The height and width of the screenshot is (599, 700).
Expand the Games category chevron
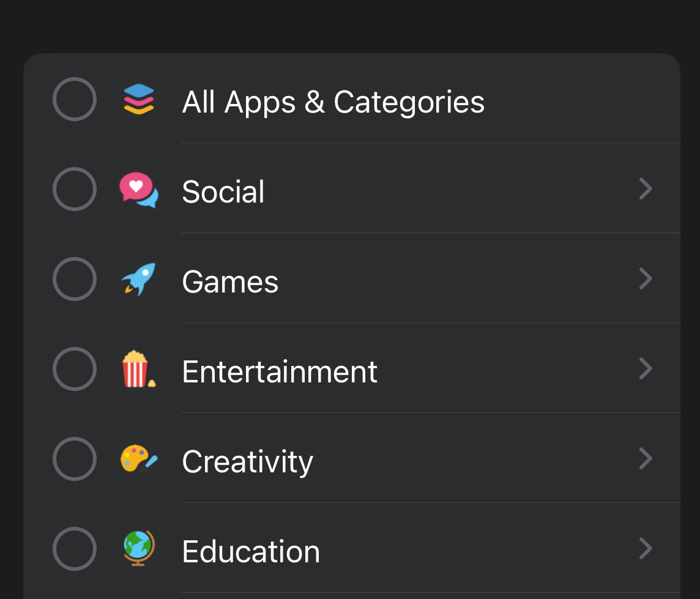click(645, 279)
